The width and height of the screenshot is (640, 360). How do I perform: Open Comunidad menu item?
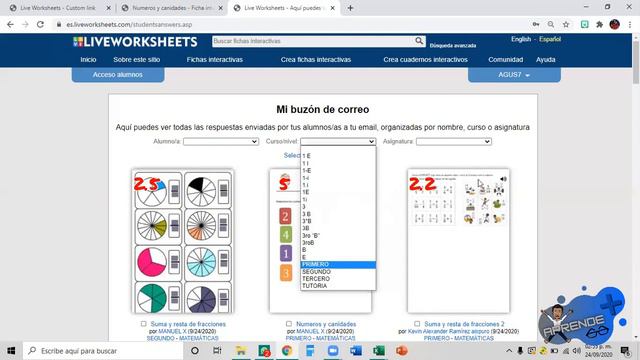pos(505,60)
